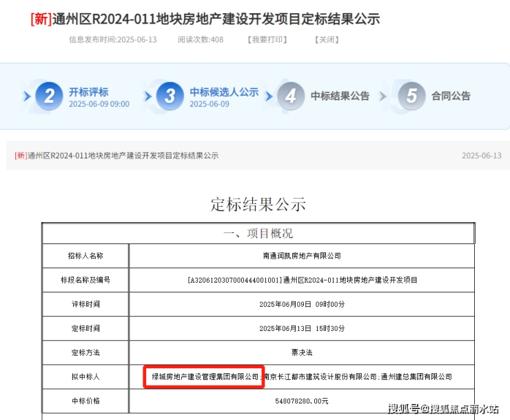Click 2025-06-09 date under 中标候选人公示
The height and width of the screenshot is (420, 510).
click(210, 104)
